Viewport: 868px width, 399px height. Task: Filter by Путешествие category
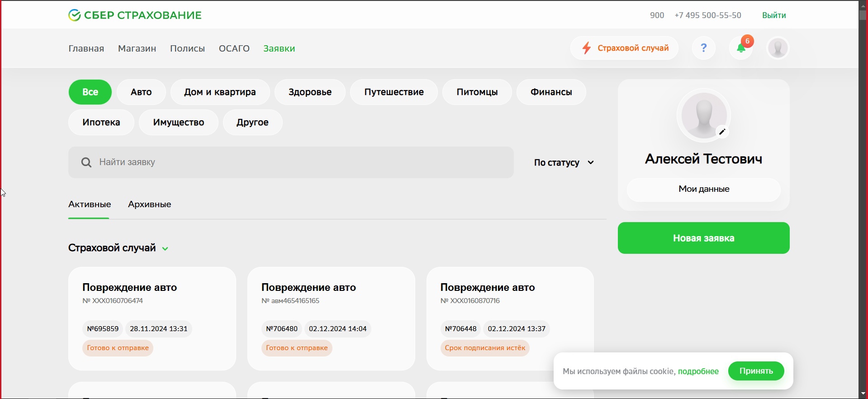coord(394,92)
